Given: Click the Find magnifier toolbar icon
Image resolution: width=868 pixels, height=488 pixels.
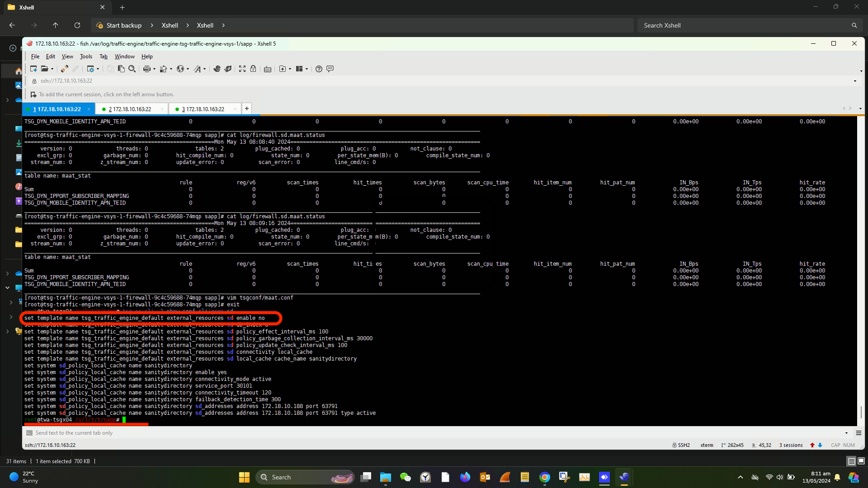Looking at the screenshot, I should click(x=132, y=69).
